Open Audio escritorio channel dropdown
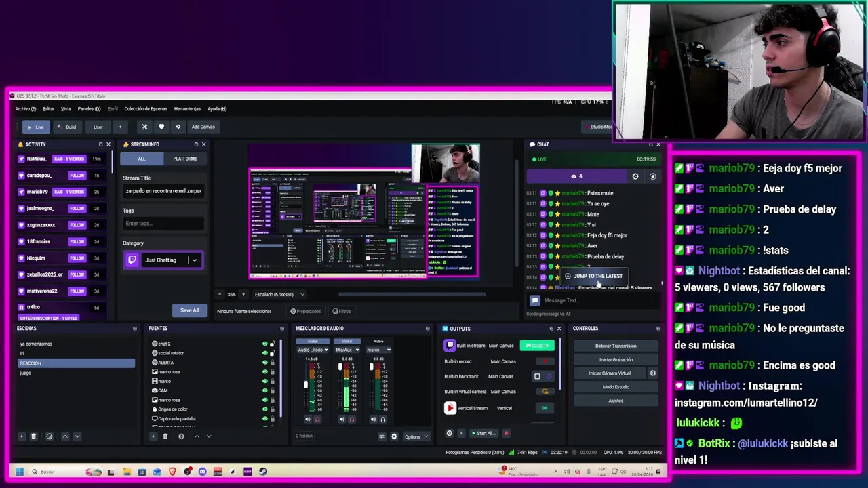Screen dimensions: 868x488 click(313, 350)
